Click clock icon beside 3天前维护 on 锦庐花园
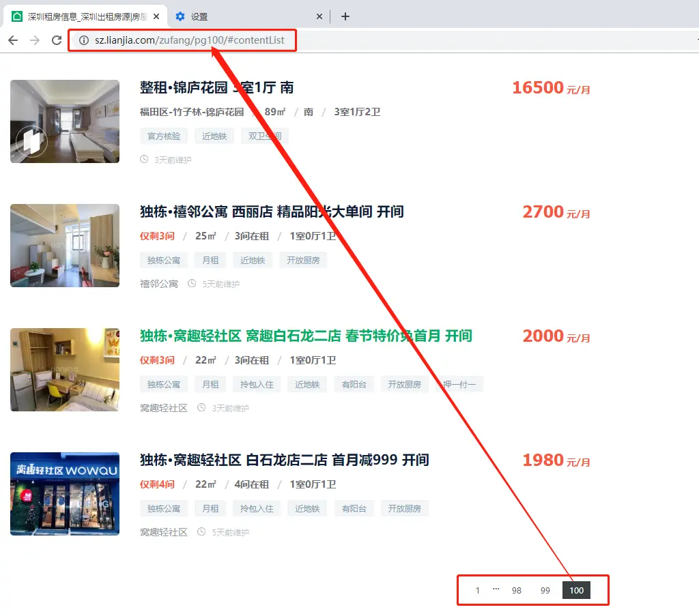 [144, 160]
